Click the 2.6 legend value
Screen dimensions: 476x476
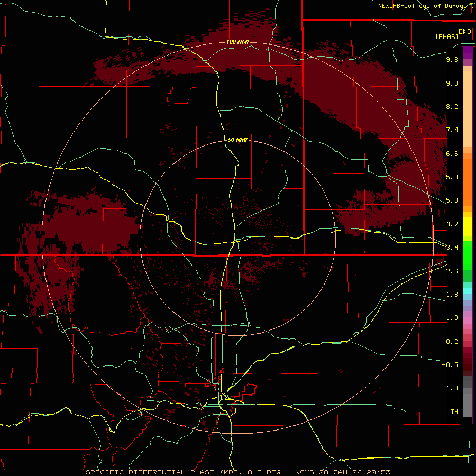(x=452, y=271)
